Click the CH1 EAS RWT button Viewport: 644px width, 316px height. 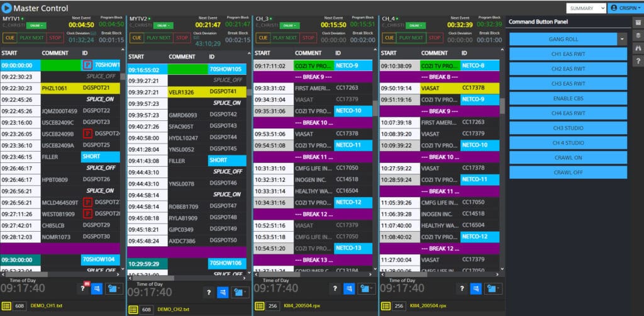[568, 54]
